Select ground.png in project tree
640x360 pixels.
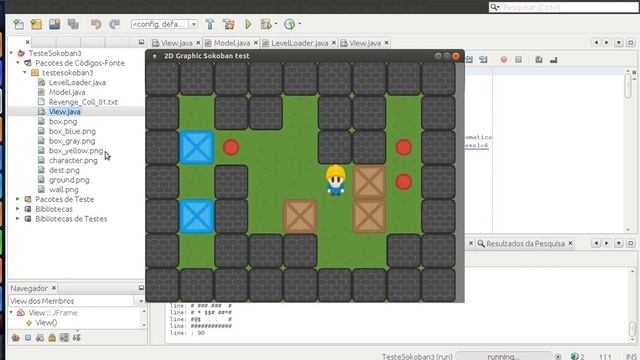click(69, 180)
